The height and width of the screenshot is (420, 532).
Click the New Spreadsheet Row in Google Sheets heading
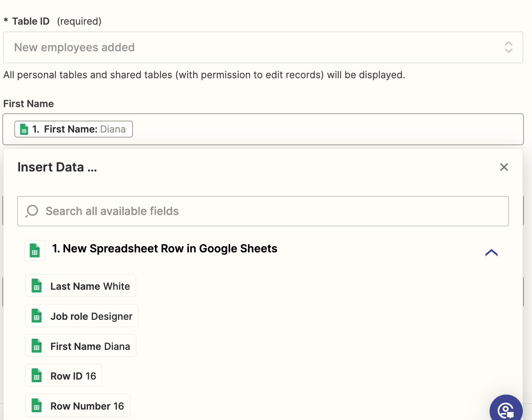[165, 249]
